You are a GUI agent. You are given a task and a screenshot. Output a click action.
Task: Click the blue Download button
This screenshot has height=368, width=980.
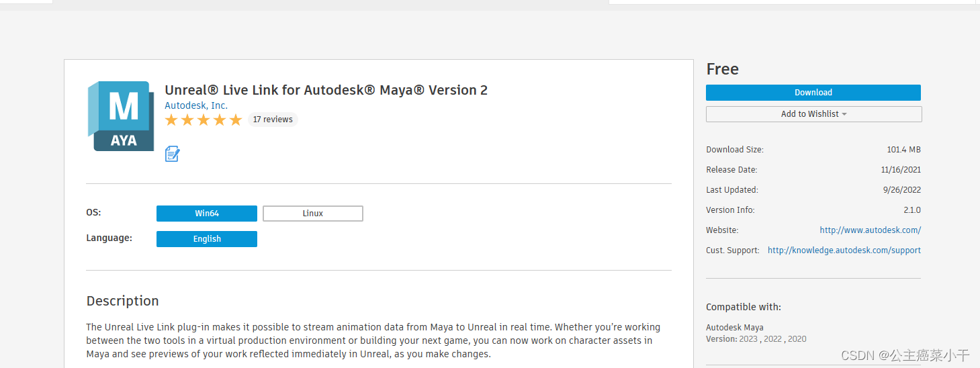click(813, 93)
